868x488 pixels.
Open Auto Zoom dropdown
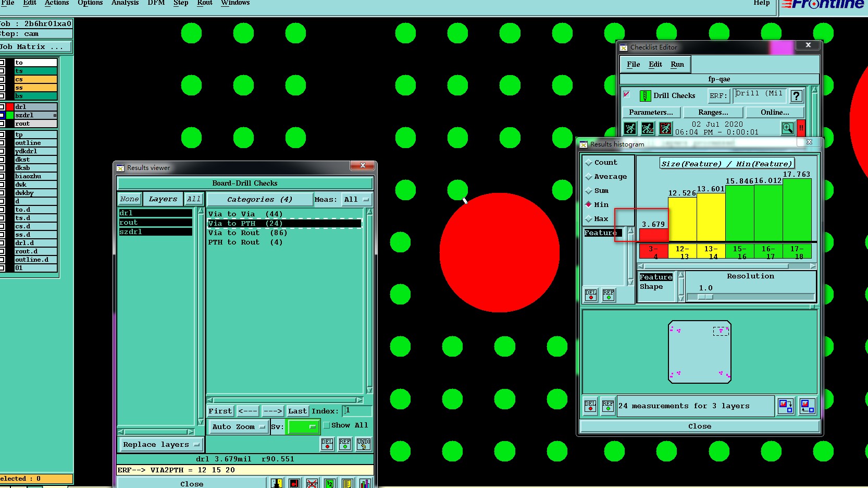click(239, 426)
